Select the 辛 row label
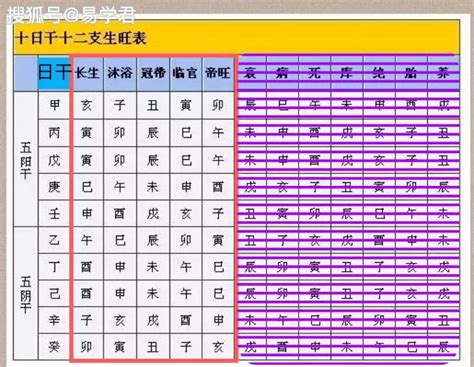The height and width of the screenshot is (367, 474). point(54,320)
